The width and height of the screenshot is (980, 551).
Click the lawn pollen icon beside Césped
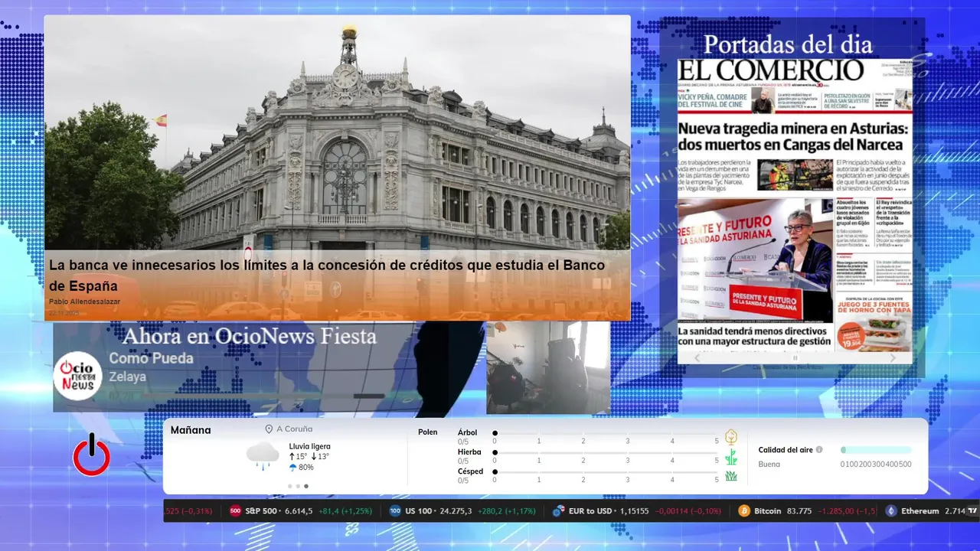click(x=731, y=476)
